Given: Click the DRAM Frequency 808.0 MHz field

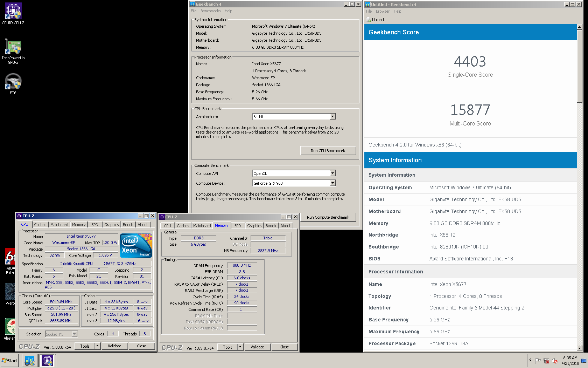Looking at the screenshot, I should click(242, 266).
